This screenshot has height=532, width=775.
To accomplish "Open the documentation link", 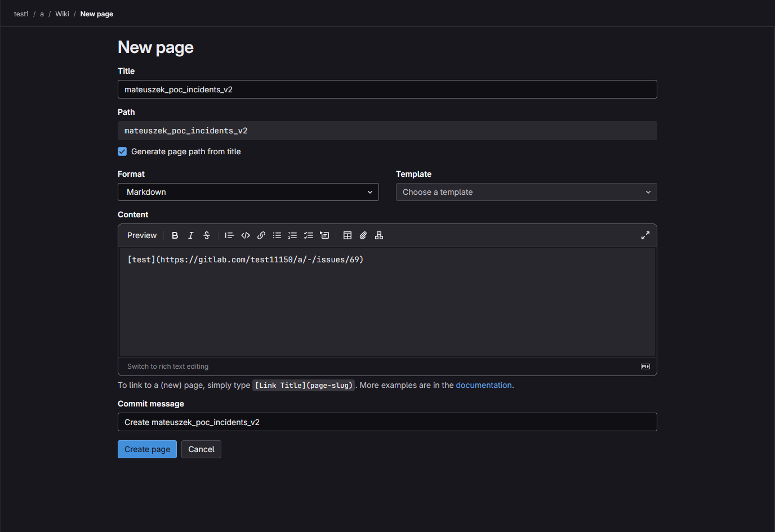I will click(483, 385).
